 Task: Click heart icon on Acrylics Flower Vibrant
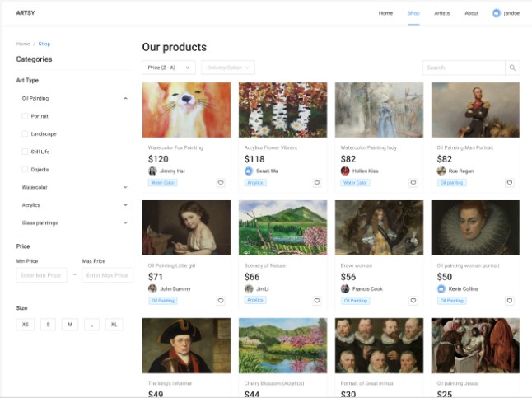[317, 183]
